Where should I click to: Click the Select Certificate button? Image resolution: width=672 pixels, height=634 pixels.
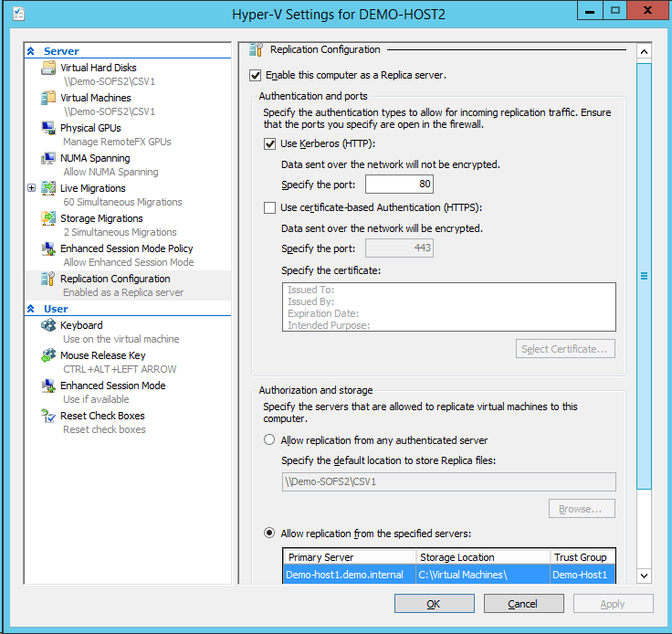[565, 348]
